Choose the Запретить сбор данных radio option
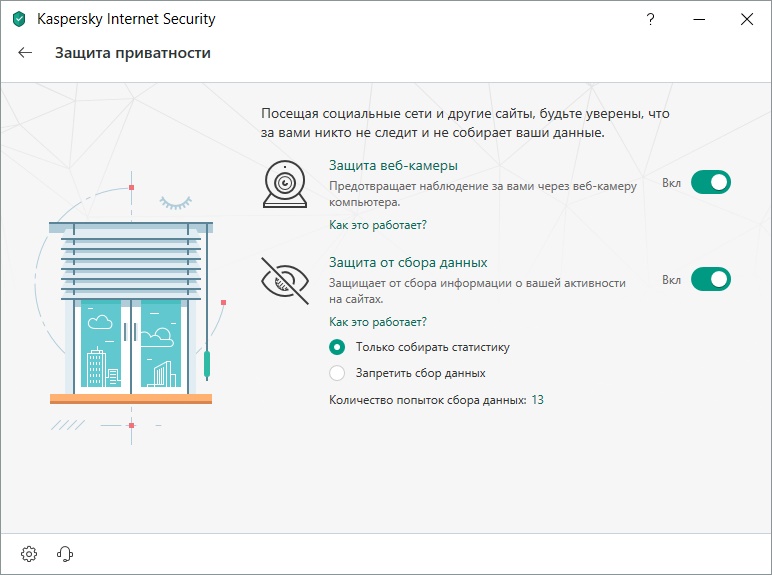This screenshot has width=772, height=575. pyautogui.click(x=338, y=373)
